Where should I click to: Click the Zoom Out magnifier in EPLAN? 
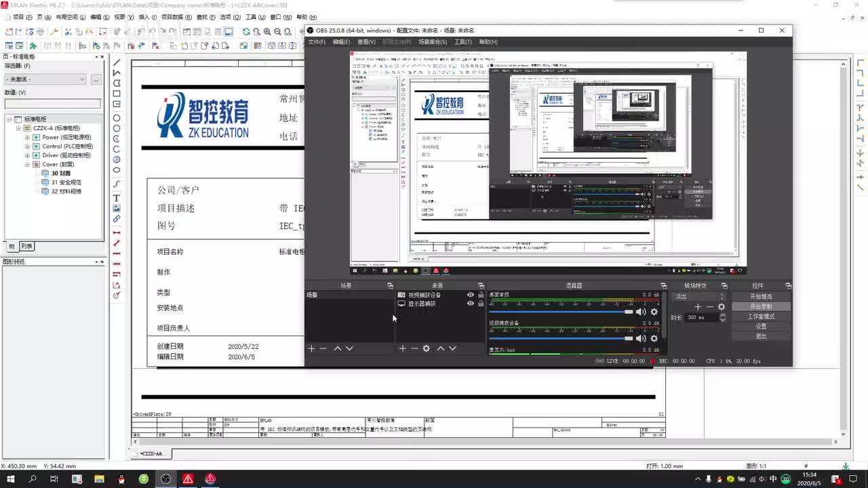pyautogui.click(x=278, y=32)
